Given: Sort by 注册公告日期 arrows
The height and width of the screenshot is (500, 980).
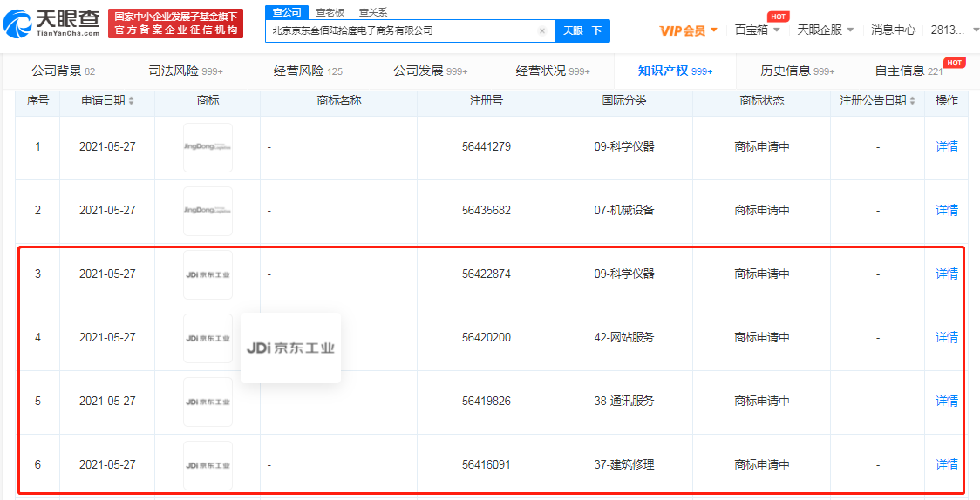Looking at the screenshot, I should 913,101.
